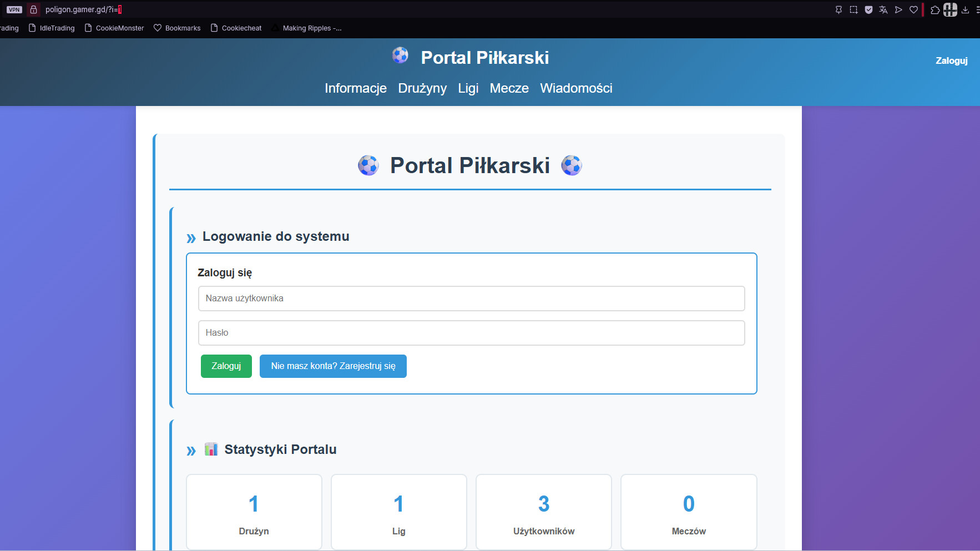The height and width of the screenshot is (551, 980).
Task: Open the Bookmarks folder in bookmarks bar
Action: tap(177, 28)
